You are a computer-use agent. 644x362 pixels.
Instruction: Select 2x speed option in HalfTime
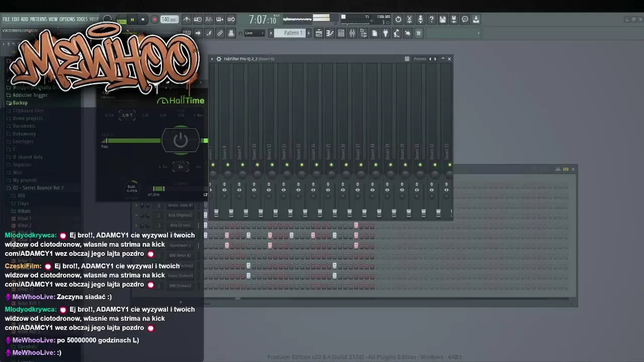click(x=181, y=167)
